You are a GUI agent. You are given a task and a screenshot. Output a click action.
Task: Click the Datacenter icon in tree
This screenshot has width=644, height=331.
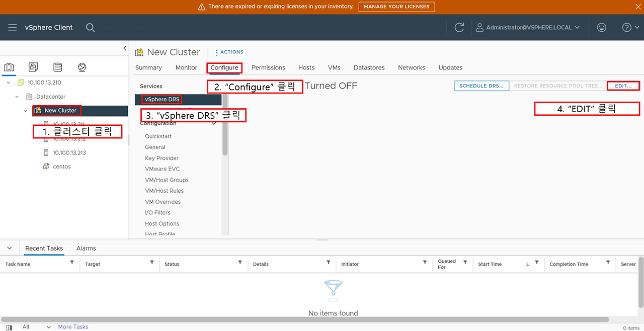pos(29,97)
